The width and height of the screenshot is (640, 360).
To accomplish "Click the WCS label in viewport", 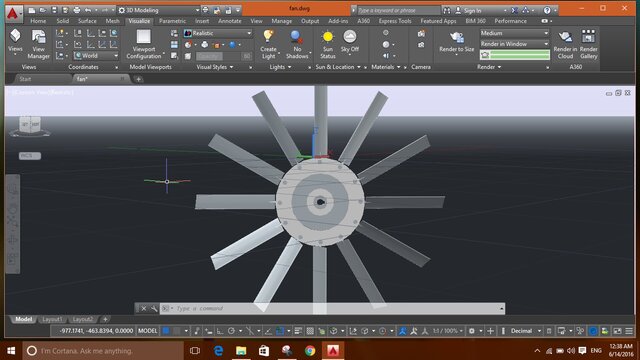I will click(x=30, y=156).
